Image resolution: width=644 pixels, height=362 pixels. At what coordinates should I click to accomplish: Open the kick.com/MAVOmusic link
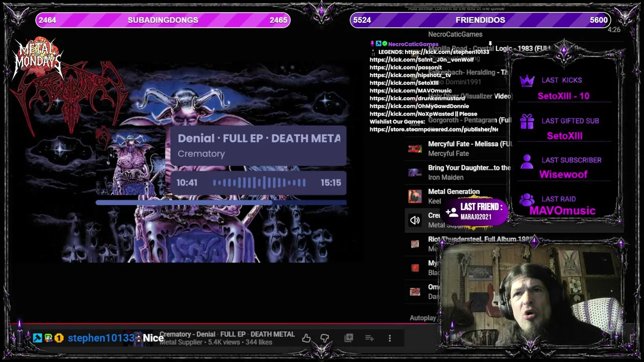pos(411,90)
